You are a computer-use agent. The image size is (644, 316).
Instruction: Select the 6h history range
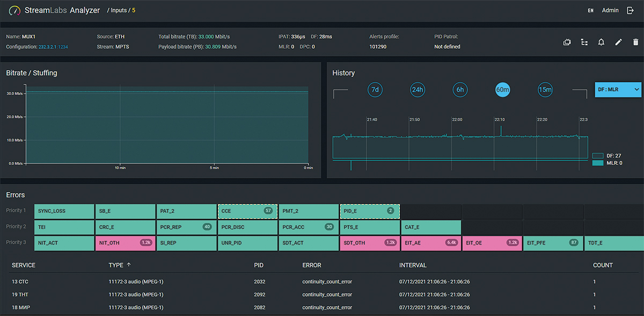460,90
